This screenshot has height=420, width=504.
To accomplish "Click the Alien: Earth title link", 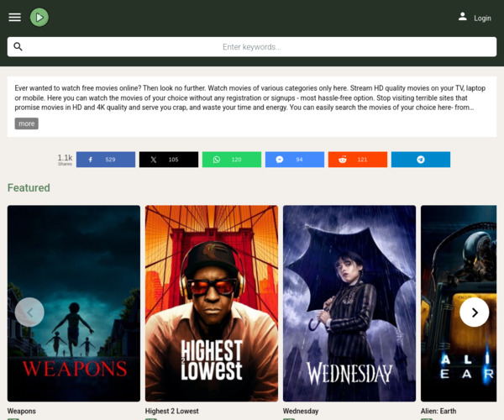I will (x=438, y=411).
